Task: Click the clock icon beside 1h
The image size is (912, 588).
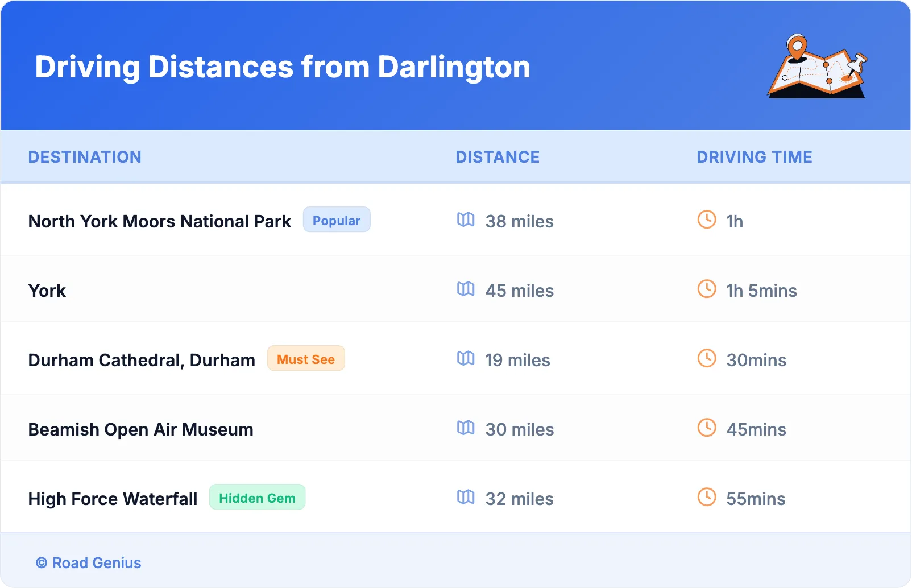Action: (707, 220)
